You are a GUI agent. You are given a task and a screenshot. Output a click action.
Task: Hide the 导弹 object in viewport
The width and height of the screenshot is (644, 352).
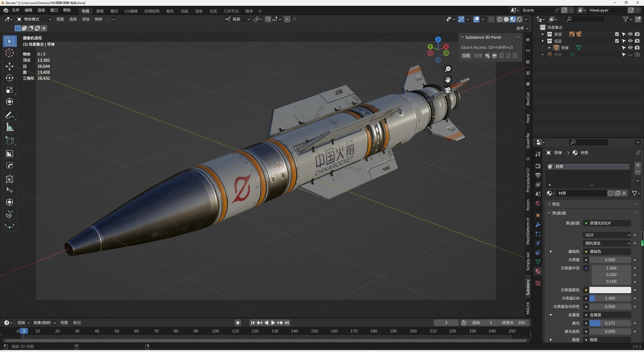[x=630, y=48]
